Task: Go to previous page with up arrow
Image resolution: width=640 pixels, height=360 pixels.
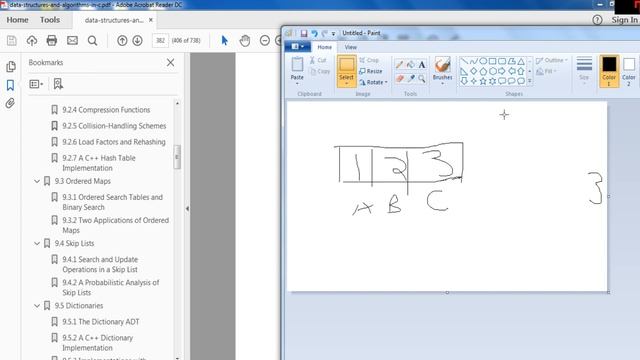Action: coord(122,40)
